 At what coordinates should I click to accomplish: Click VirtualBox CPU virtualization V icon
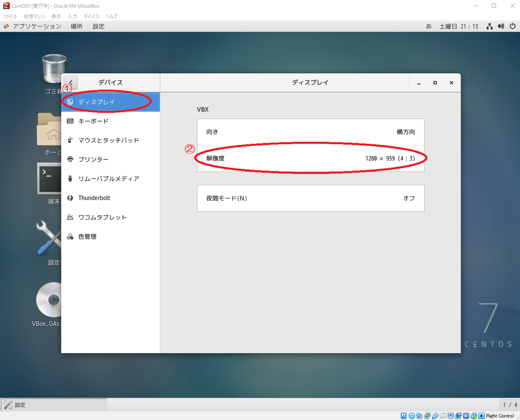pyautogui.click(x=466, y=416)
